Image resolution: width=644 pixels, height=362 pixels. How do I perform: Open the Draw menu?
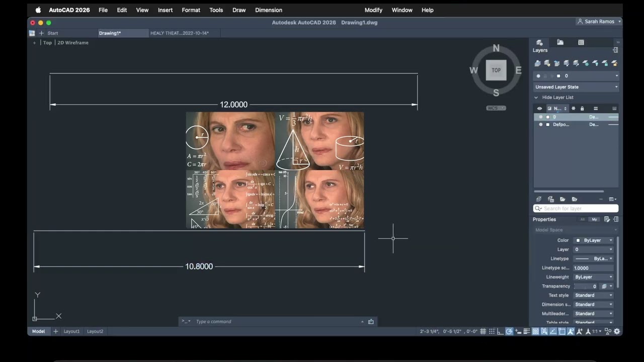[239, 10]
